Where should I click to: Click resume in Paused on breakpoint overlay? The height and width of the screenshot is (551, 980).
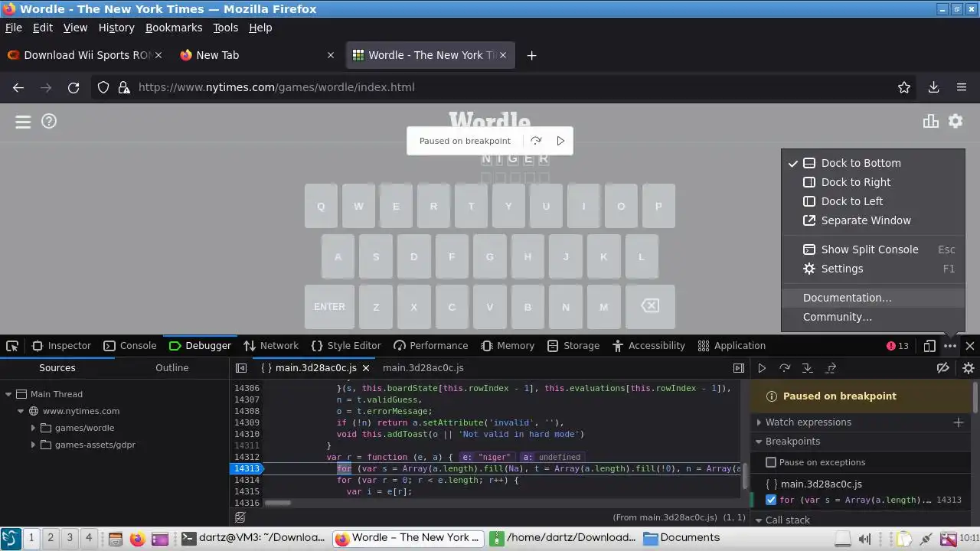[560, 141]
